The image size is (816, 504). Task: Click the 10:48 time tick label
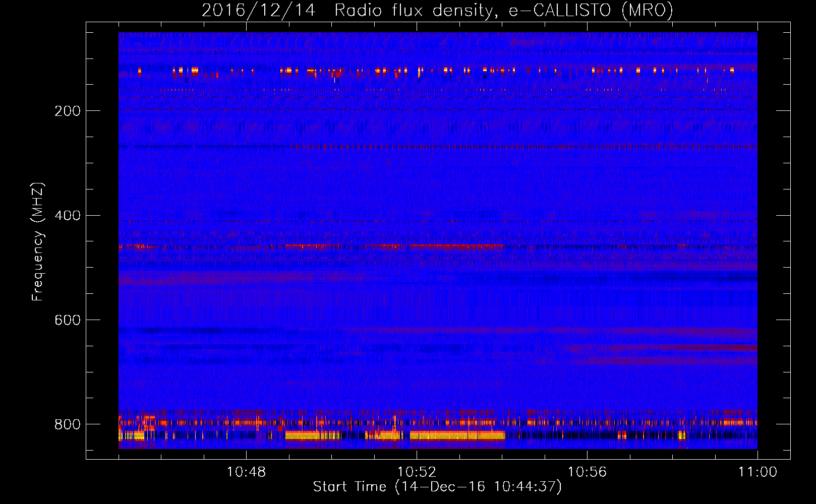(x=246, y=472)
